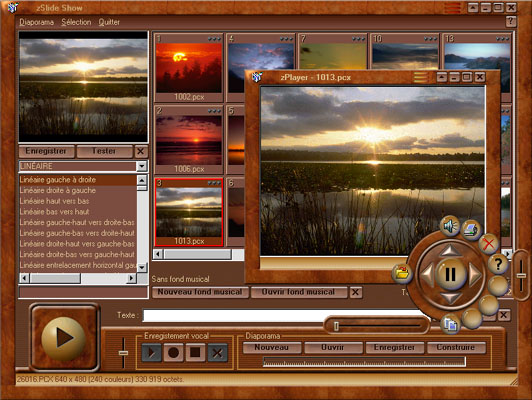Image resolution: width=532 pixels, height=400 pixels.
Task: Start vocal recording with the record circle
Action: [173, 353]
